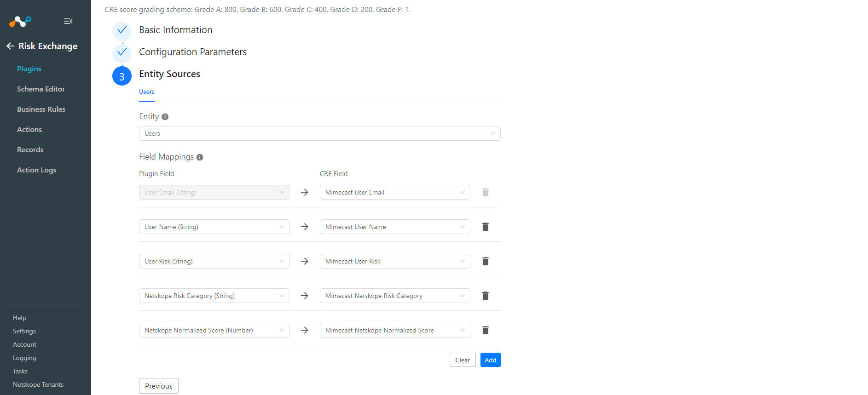Open Mimecast Netskope Risk Category dropdown
The image size is (868, 395).
(x=395, y=296)
